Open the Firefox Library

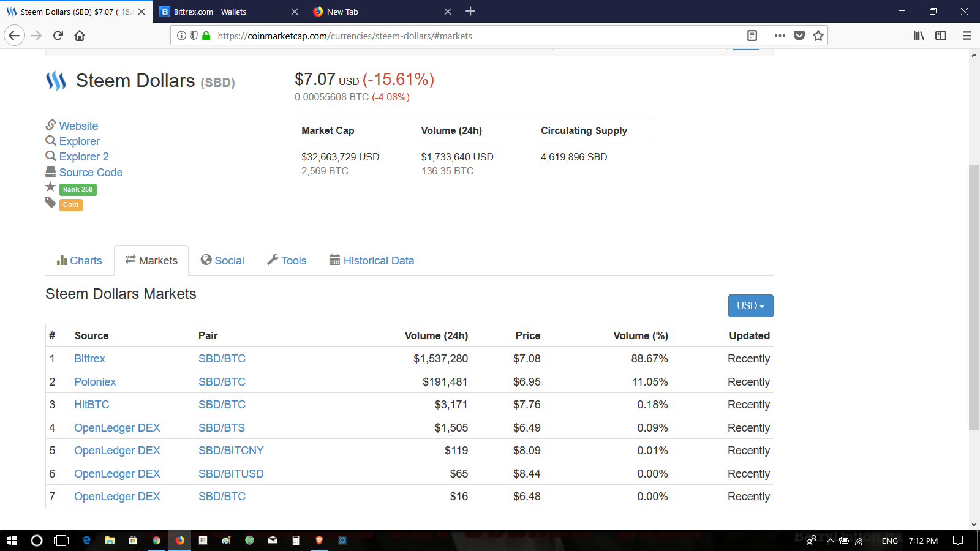tap(919, 36)
